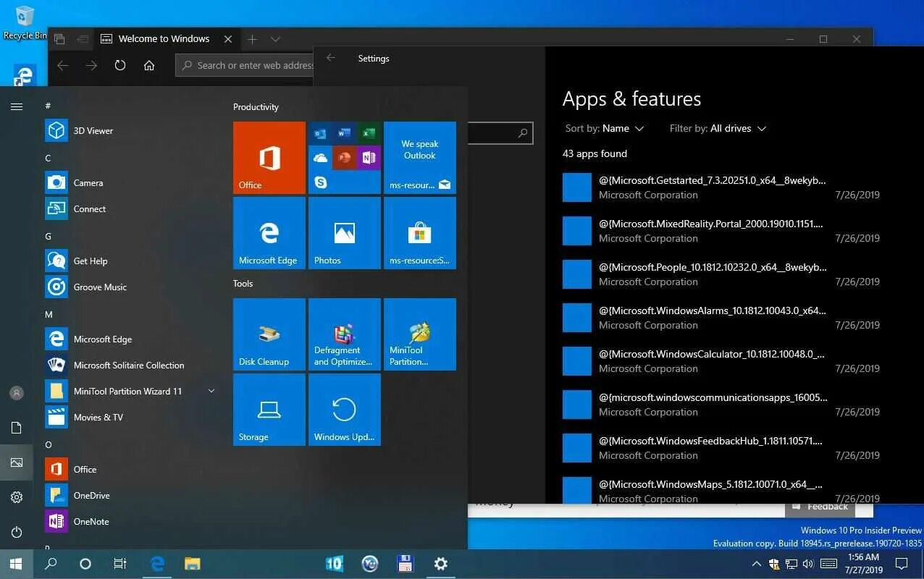This screenshot has height=579, width=924.
Task: Launch OneNote from the app list
Action: point(130,522)
